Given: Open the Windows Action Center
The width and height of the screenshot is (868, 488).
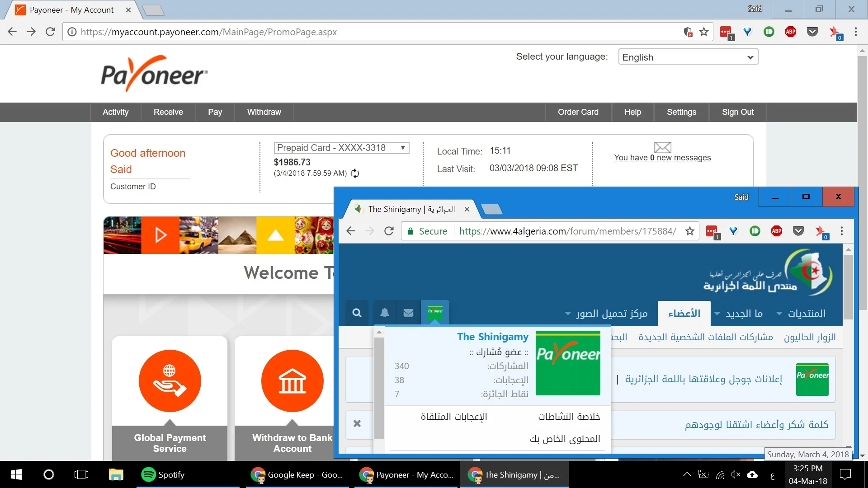Looking at the screenshot, I should 845,474.
